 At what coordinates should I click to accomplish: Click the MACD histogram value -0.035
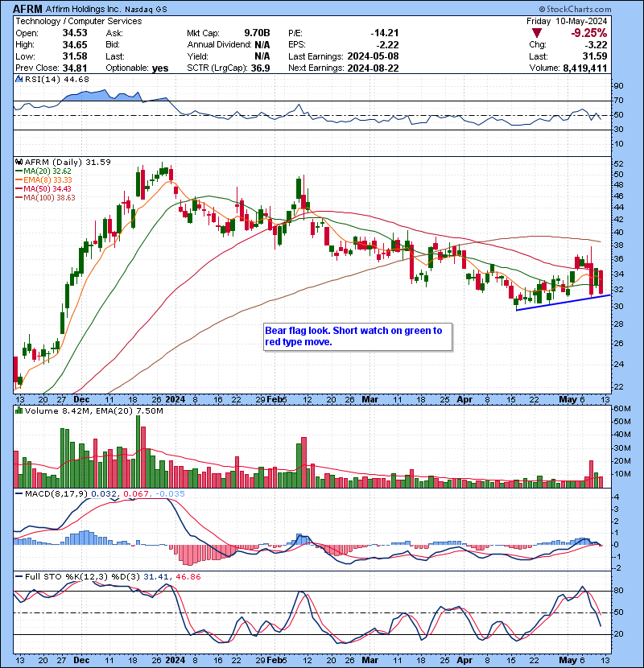click(x=169, y=494)
